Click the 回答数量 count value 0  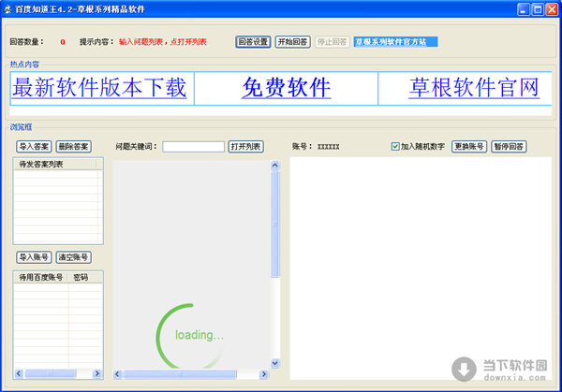pyautogui.click(x=63, y=42)
